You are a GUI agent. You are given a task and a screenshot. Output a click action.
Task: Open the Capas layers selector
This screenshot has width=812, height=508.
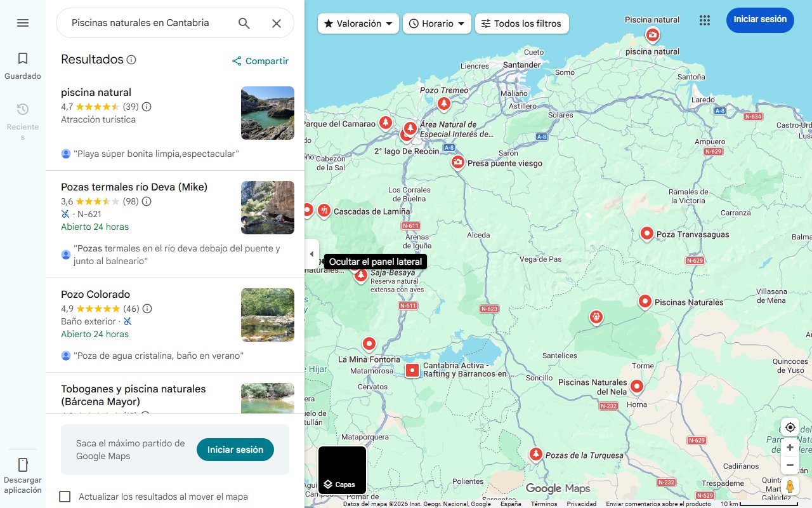[341, 470]
